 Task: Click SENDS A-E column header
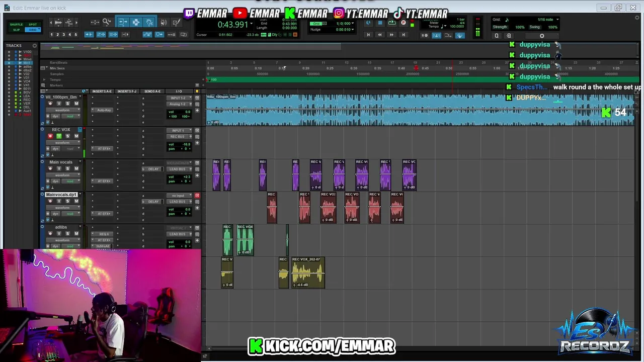[152, 92]
